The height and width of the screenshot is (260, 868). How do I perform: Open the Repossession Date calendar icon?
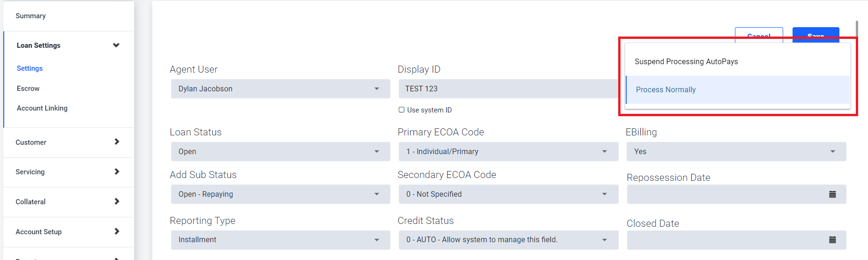832,194
